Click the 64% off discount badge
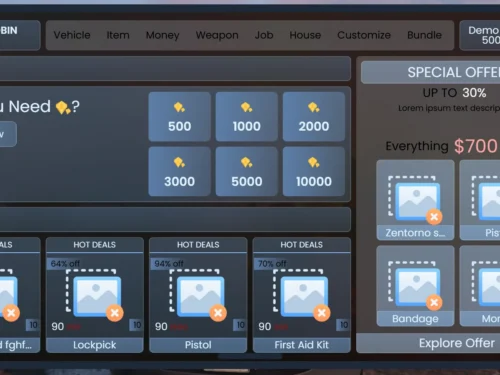Image resolution: width=500 pixels, height=375 pixels. coord(65,264)
